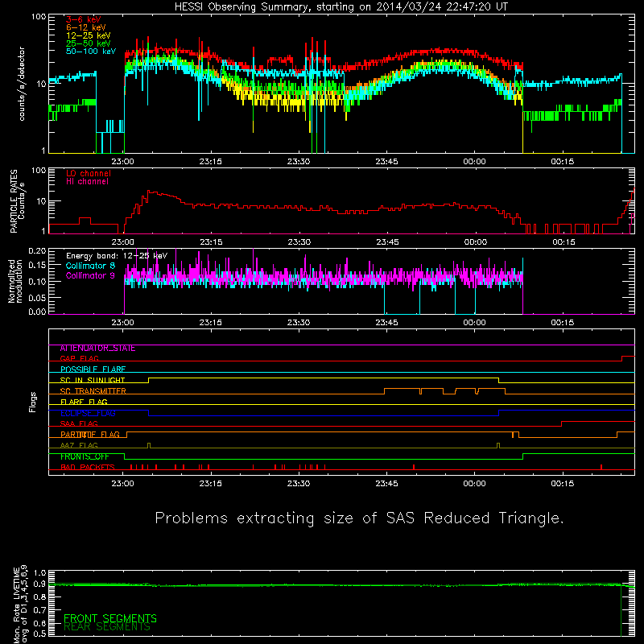Image resolution: width=644 pixels, height=644 pixels.
Task: Click the Normalized modulation axis title
Action: (15, 281)
